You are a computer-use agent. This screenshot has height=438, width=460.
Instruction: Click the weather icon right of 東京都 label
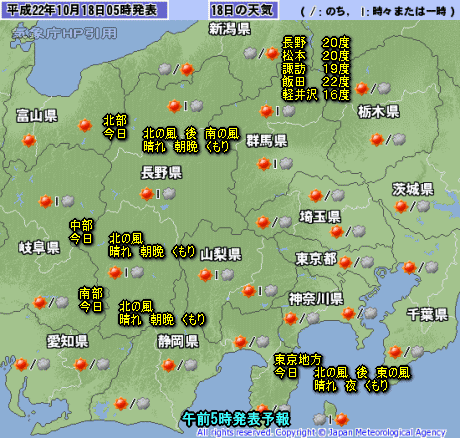click(356, 262)
